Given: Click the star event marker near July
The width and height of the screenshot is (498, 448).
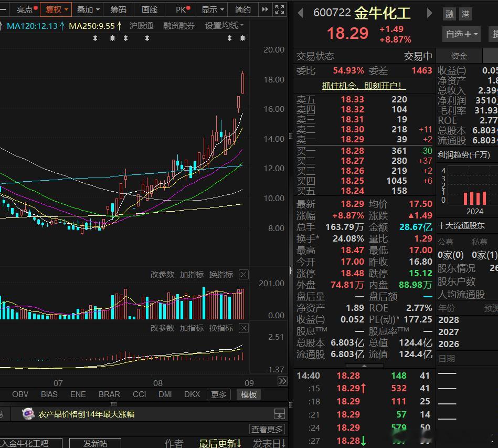Looking at the screenshot, I should click(112, 38).
